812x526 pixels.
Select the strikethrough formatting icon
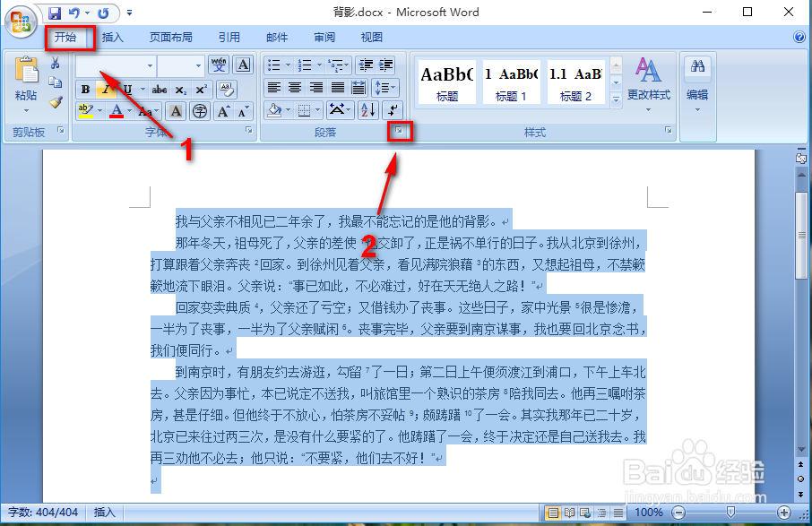(x=160, y=90)
